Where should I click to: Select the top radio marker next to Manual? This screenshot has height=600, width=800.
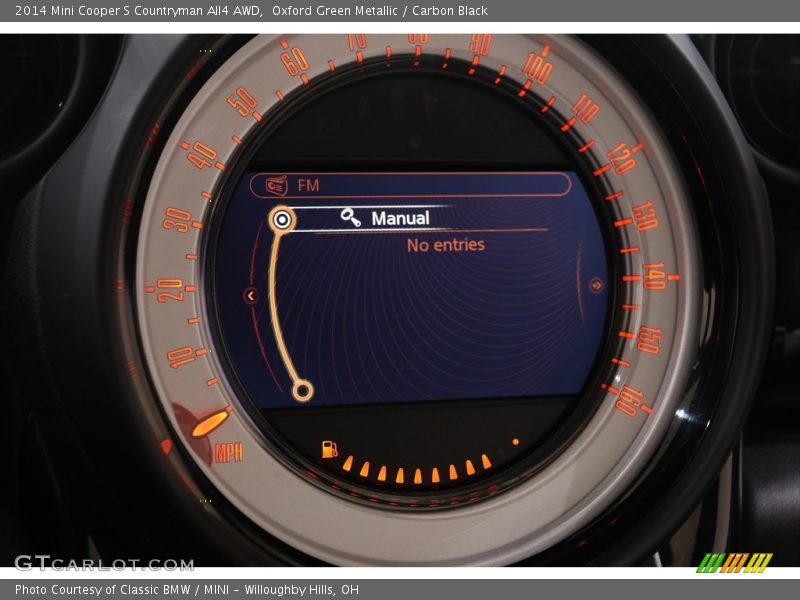point(282,220)
